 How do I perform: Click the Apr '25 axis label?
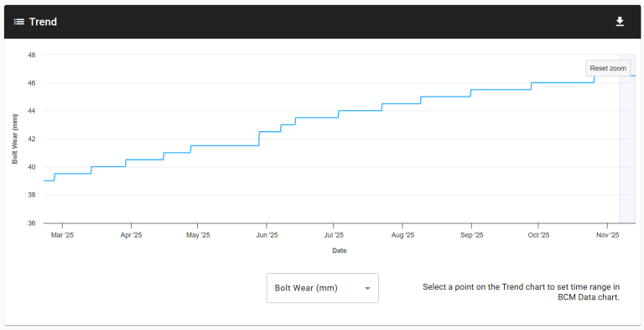[131, 235]
